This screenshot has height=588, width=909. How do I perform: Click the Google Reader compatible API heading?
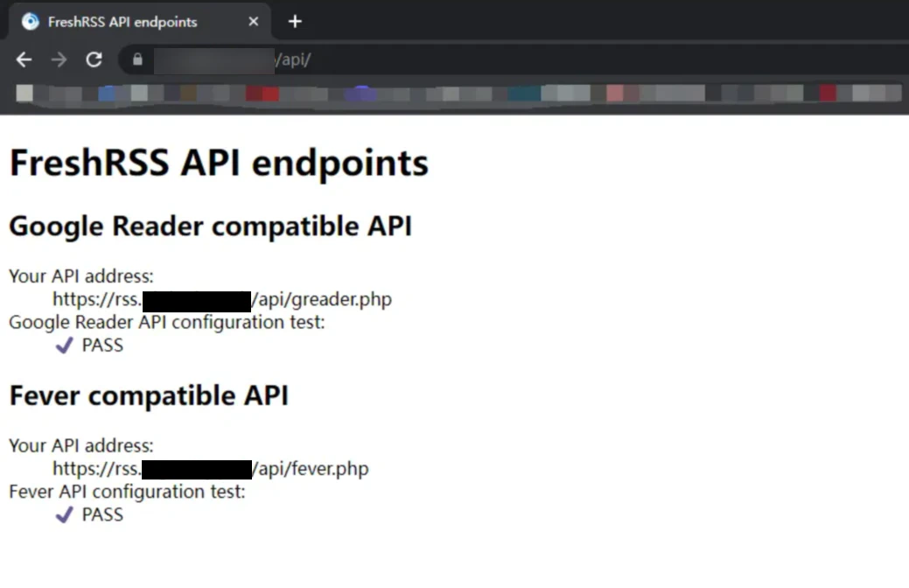coord(210,226)
